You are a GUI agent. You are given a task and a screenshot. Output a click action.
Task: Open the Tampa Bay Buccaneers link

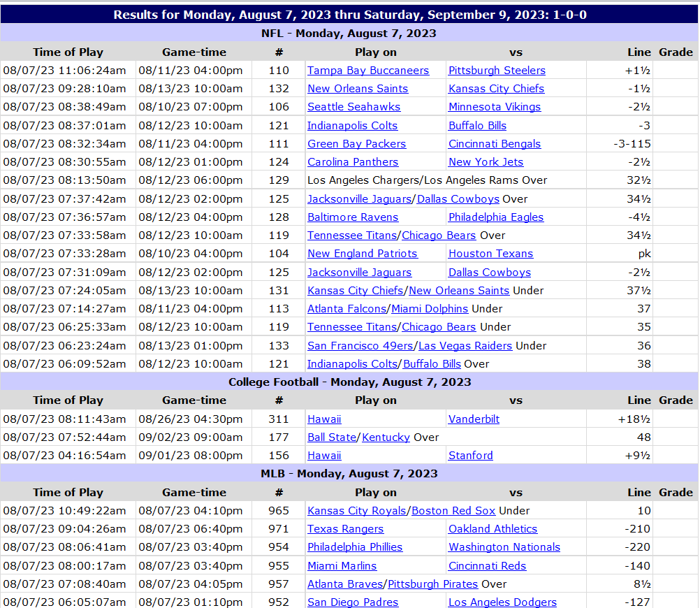pyautogui.click(x=368, y=71)
